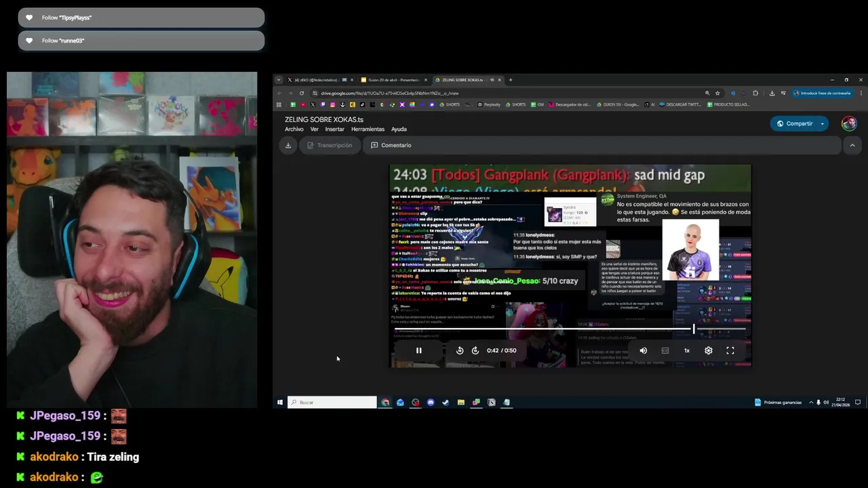Switch to Guion 20 de abril tab
This screenshot has height=488, width=868.
(x=393, y=80)
